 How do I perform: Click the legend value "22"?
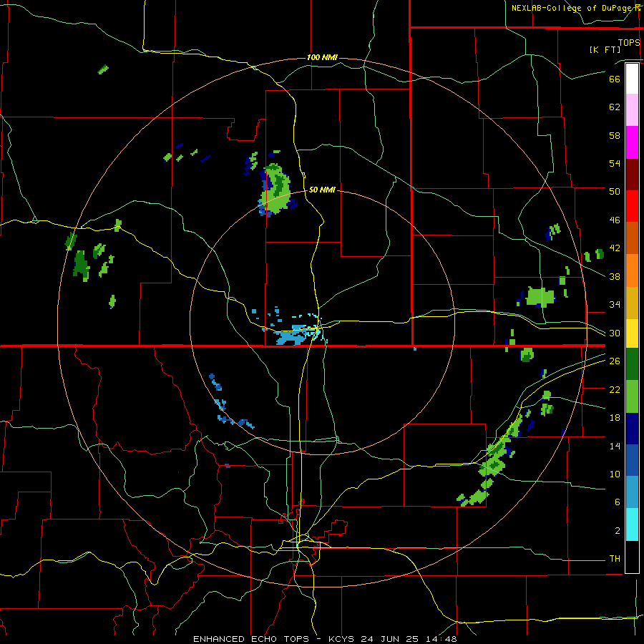(615, 389)
